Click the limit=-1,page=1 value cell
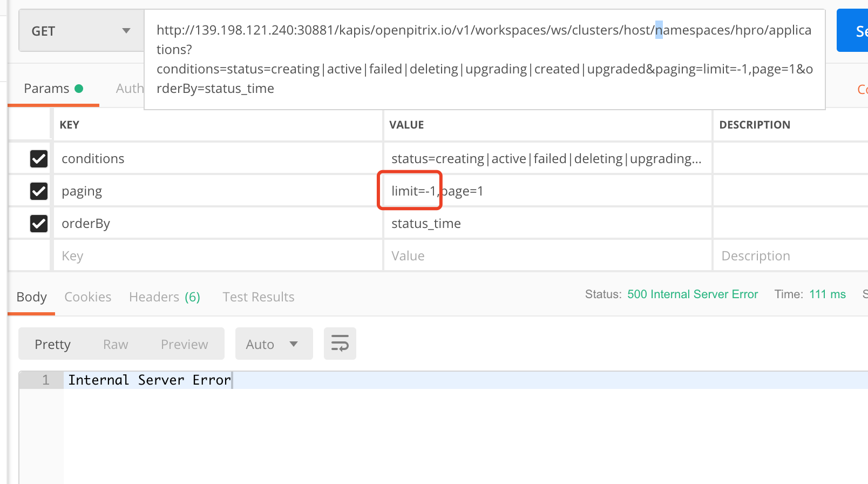This screenshot has height=484, width=868. 548,191
